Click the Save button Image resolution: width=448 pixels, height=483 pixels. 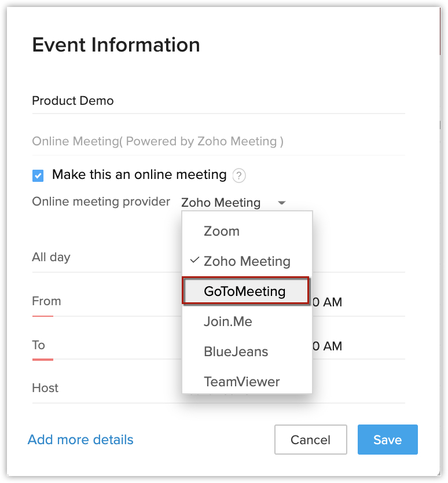click(x=387, y=440)
